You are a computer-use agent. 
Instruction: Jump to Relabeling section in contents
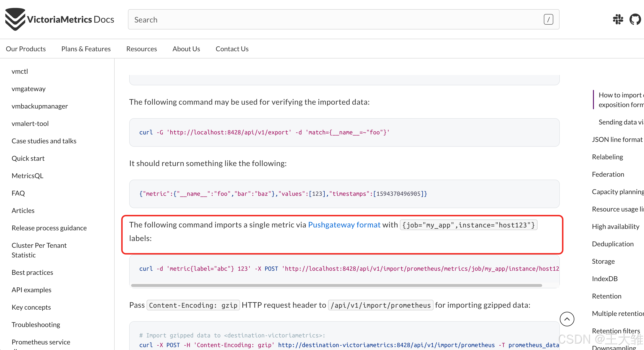pyautogui.click(x=607, y=157)
